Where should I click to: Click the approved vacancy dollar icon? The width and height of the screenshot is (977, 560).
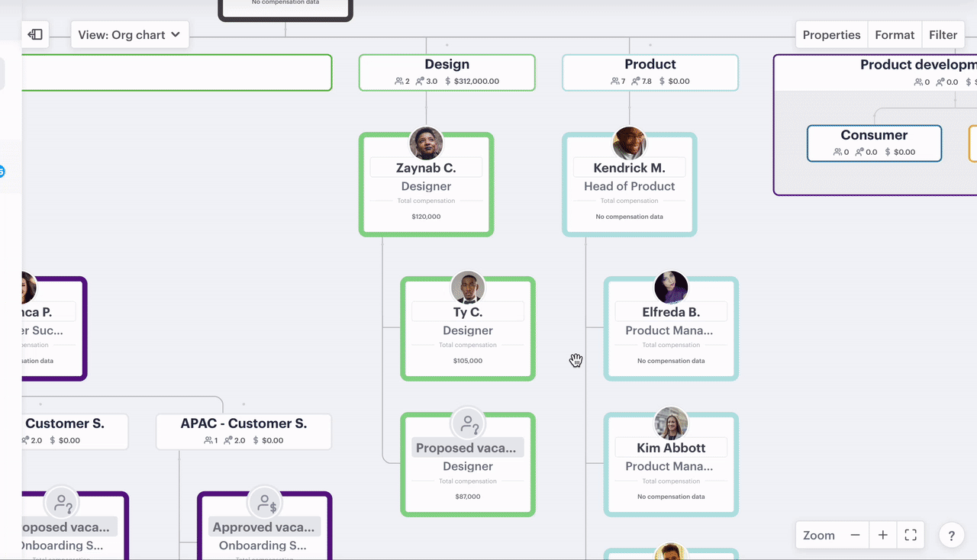[x=264, y=503]
